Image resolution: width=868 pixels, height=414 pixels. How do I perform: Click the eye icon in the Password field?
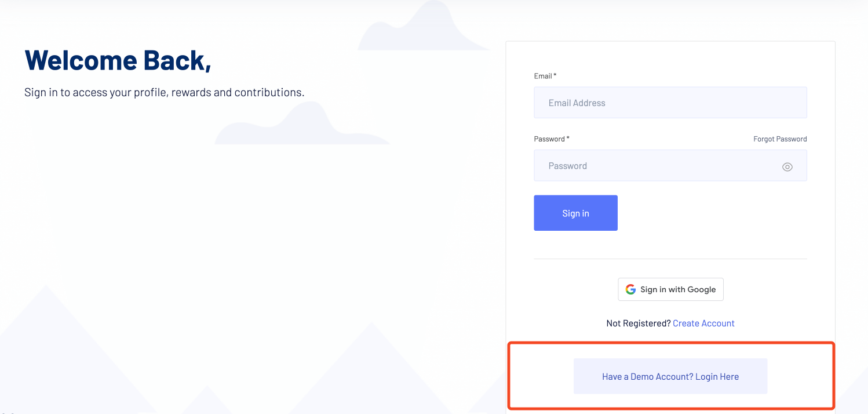pyautogui.click(x=787, y=166)
